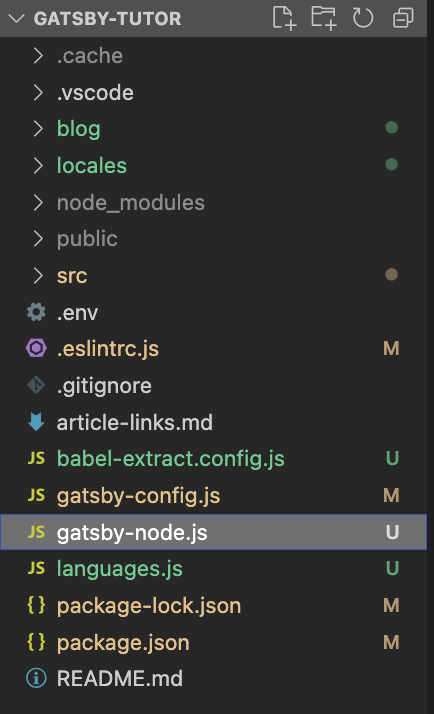Viewport: 434px width, 714px height.
Task: Click the JS icon of languages.js
Action: coord(36,568)
